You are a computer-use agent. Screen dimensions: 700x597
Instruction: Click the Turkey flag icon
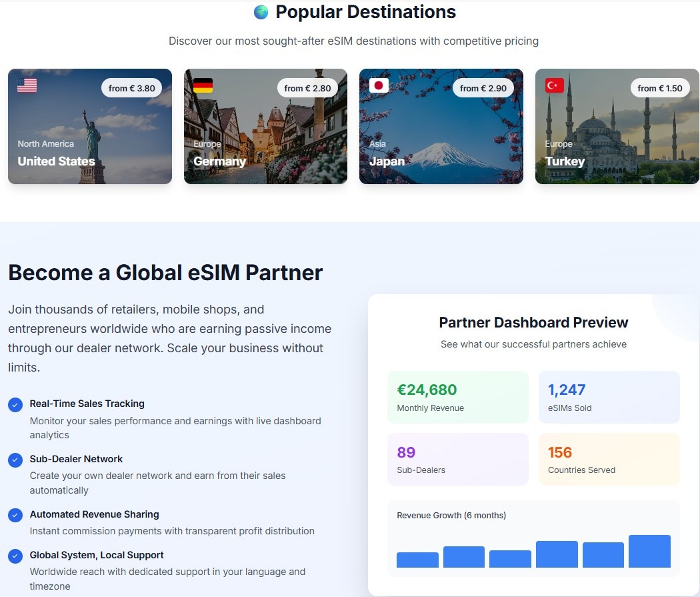tap(555, 85)
